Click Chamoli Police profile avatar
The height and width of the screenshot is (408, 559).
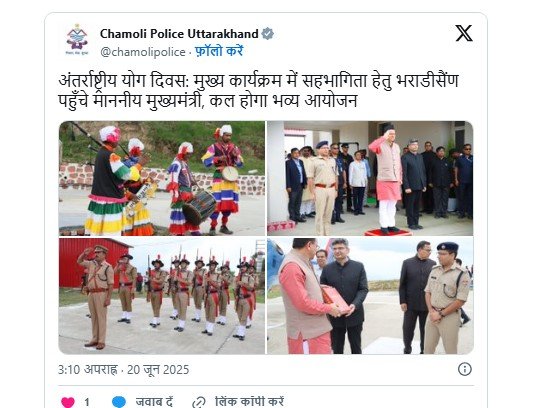(x=77, y=39)
